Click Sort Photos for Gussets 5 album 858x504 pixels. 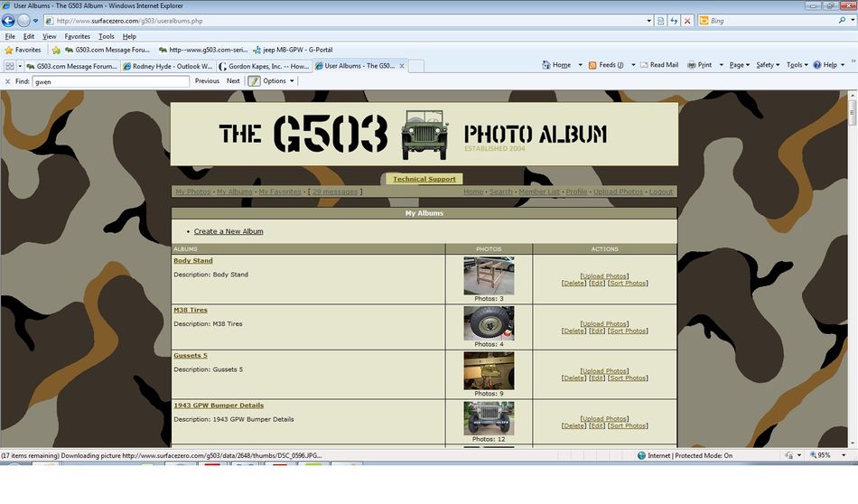click(x=628, y=378)
